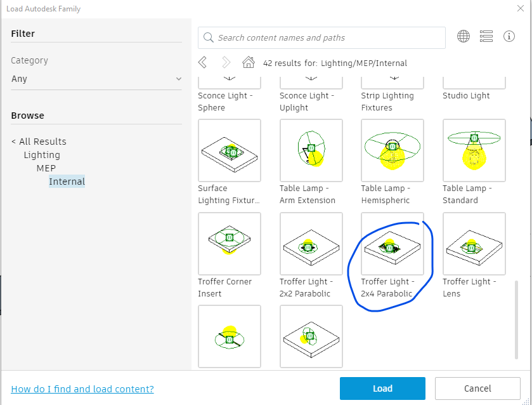Click the Cancel button
The width and height of the screenshot is (532, 405).
[477, 388]
